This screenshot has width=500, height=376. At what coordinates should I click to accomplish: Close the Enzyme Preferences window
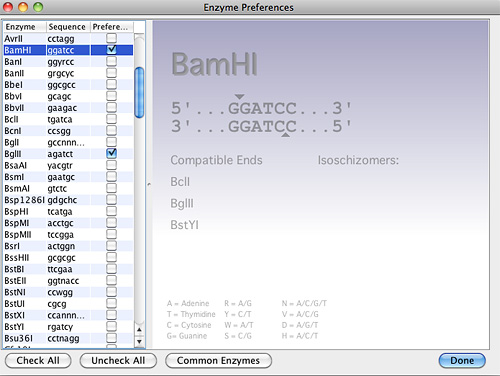click(8, 7)
